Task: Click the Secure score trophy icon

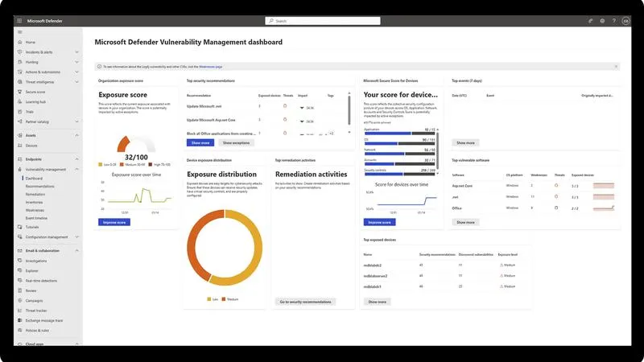Action: pyautogui.click(x=19, y=92)
